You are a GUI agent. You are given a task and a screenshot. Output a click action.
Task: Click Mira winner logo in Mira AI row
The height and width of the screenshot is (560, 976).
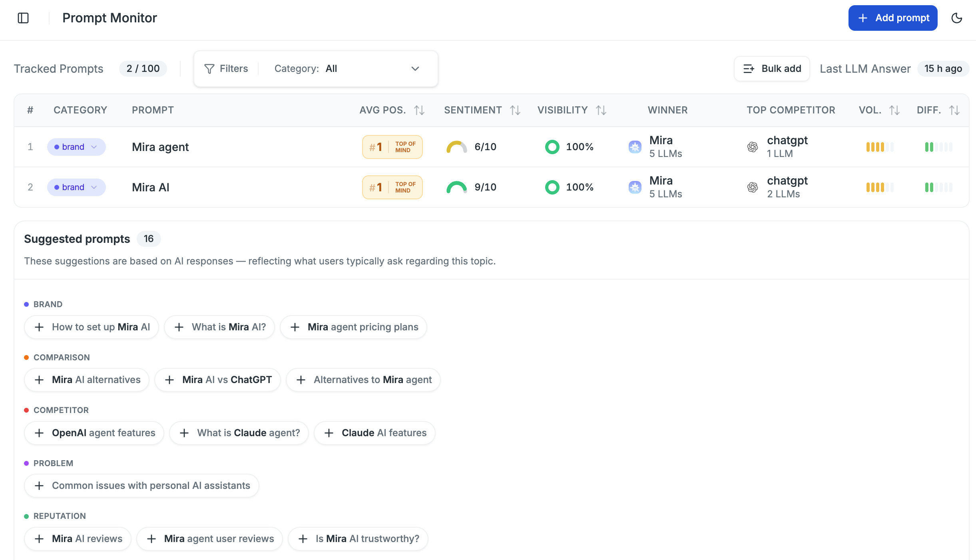[635, 187]
